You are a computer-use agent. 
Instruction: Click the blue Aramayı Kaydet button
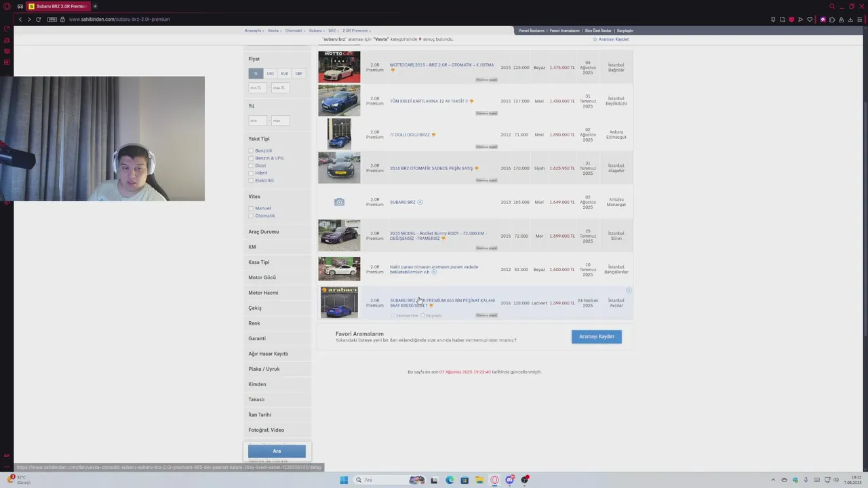[597, 337]
